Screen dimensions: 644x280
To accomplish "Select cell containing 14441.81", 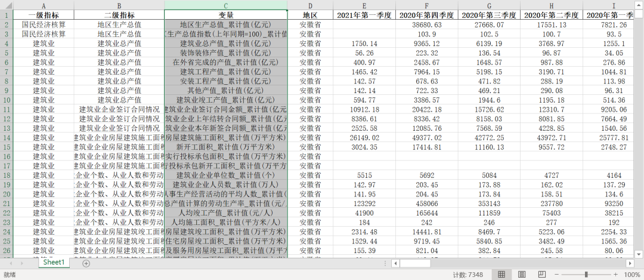I will tap(427, 232).
